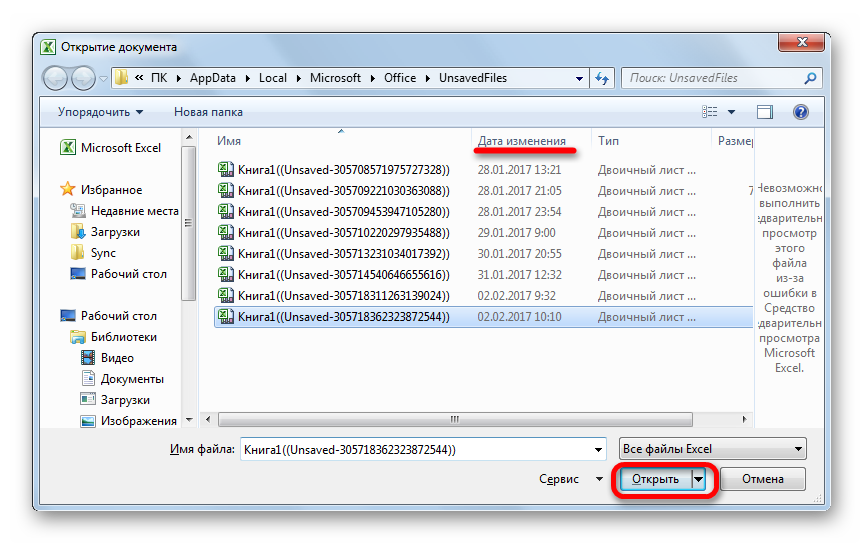Select top-level Рабочий стол tree node
The image size is (864, 544).
[x=109, y=316]
